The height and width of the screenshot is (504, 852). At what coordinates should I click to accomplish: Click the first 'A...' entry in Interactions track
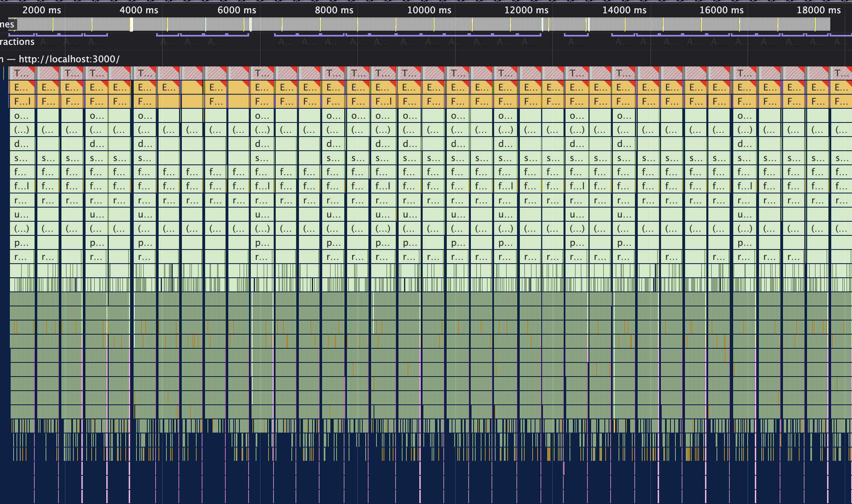pyautogui.click(x=47, y=42)
